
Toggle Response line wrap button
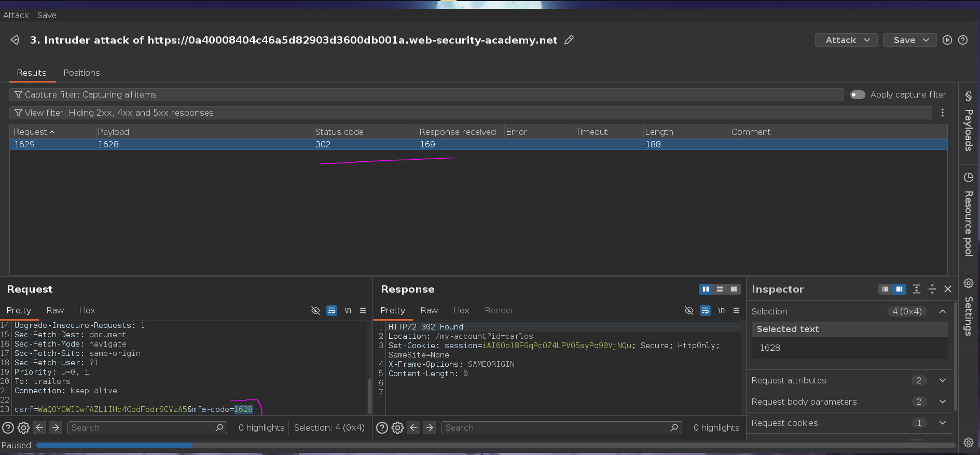705,310
